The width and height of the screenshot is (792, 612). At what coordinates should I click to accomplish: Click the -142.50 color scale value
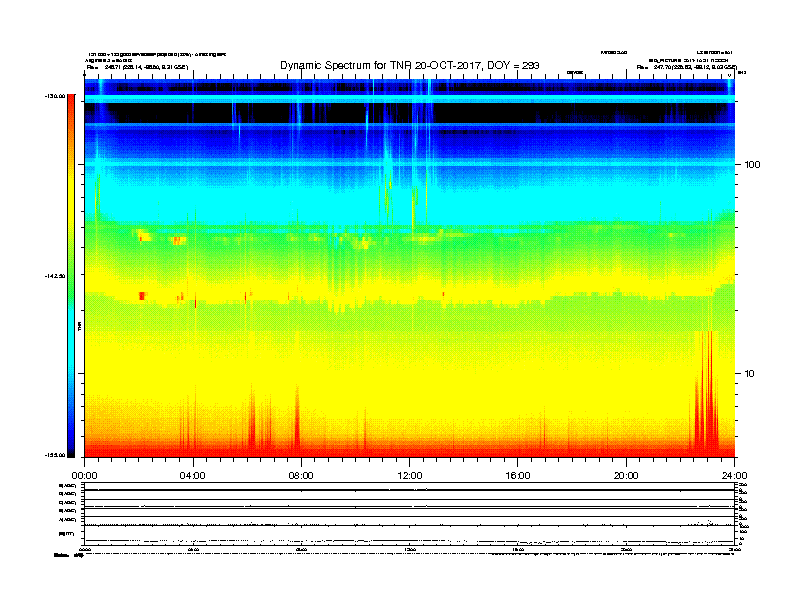tap(55, 276)
